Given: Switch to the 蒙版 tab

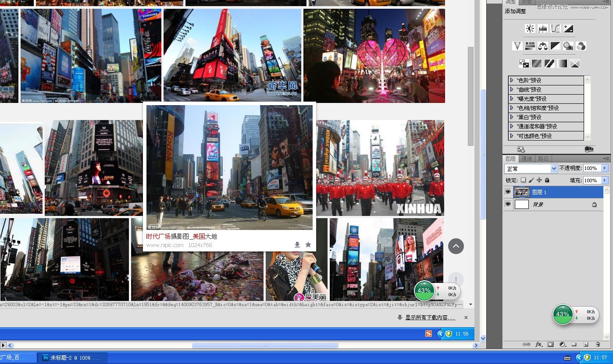Looking at the screenshot, I should tap(526, 2).
